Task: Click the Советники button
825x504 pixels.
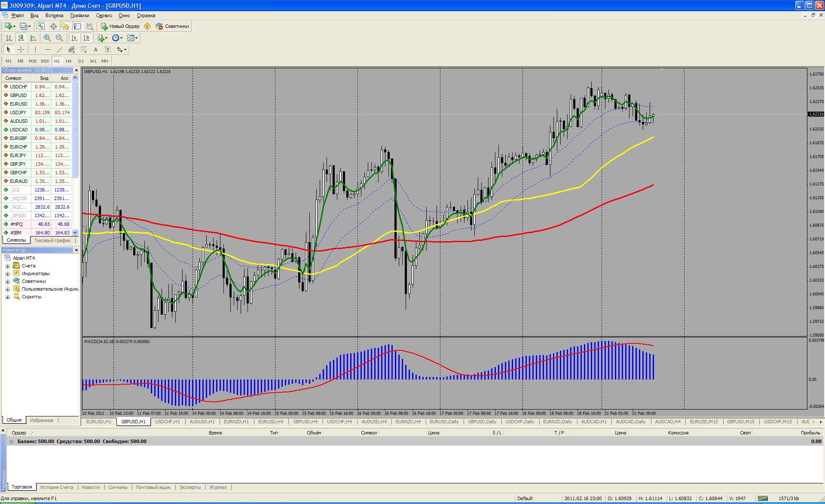Action: click(172, 26)
